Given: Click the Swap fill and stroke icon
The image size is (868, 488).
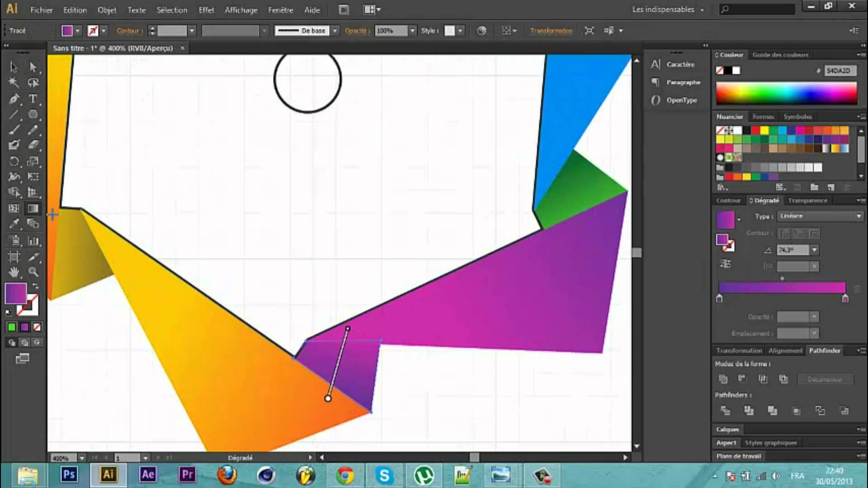Looking at the screenshot, I should click(x=33, y=286).
